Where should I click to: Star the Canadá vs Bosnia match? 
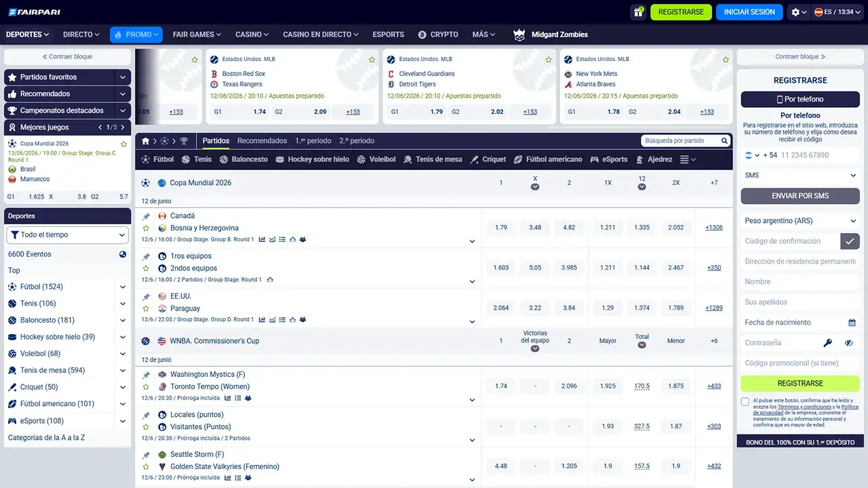click(146, 228)
